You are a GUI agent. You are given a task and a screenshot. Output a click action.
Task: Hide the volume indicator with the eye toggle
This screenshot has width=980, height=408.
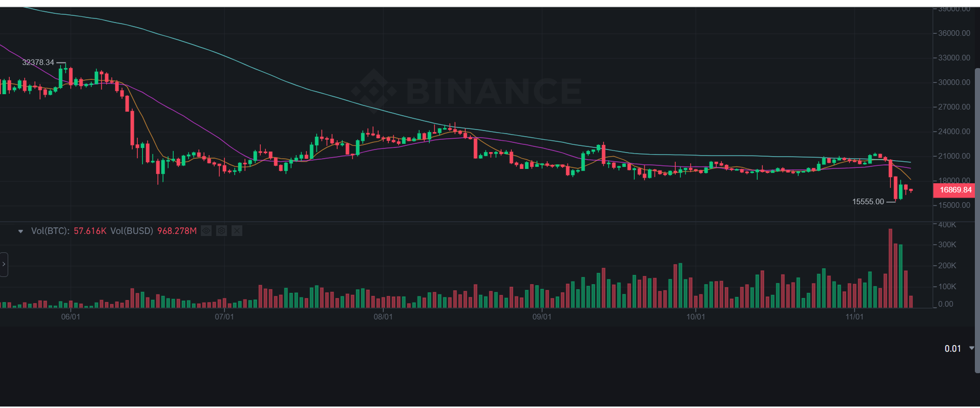coord(206,231)
